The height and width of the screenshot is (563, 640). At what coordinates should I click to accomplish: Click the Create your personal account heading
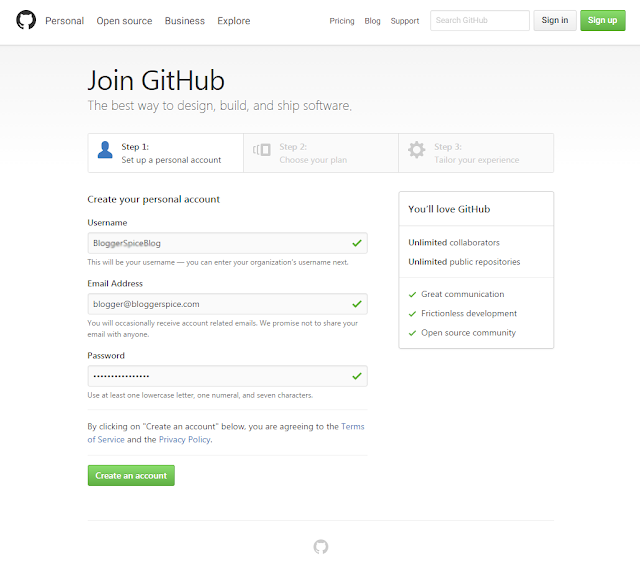(153, 200)
